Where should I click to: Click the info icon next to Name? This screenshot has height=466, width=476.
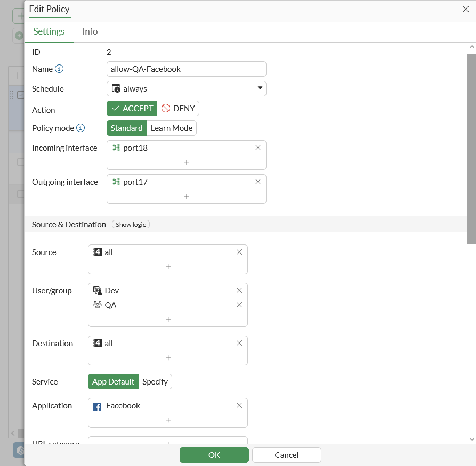tap(60, 69)
